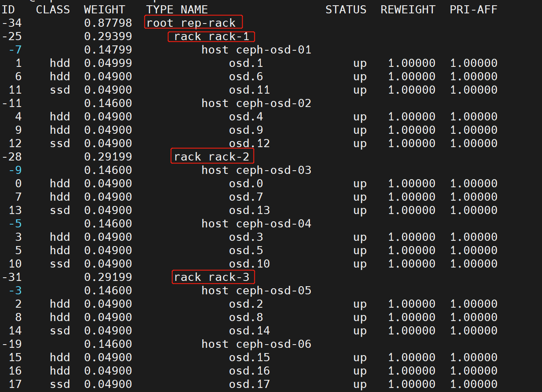Select the 'rack rack-3' entry
The image size is (542, 392).
(x=211, y=277)
